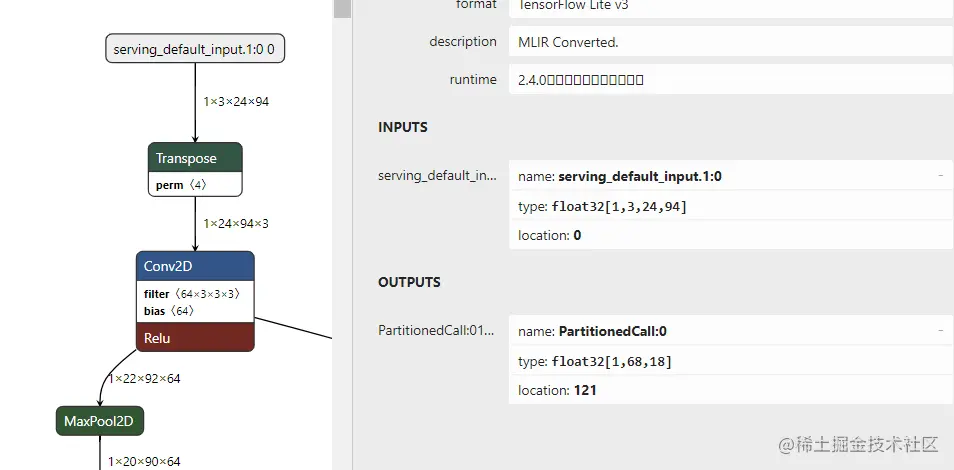Click the INPUTS section heading
Image resolution: width=954 pixels, height=470 pixels.
403,127
